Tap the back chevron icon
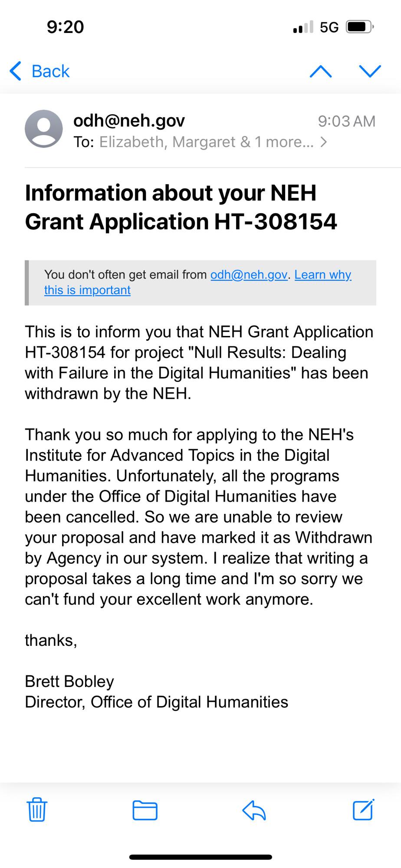The width and height of the screenshot is (401, 868). (x=15, y=71)
